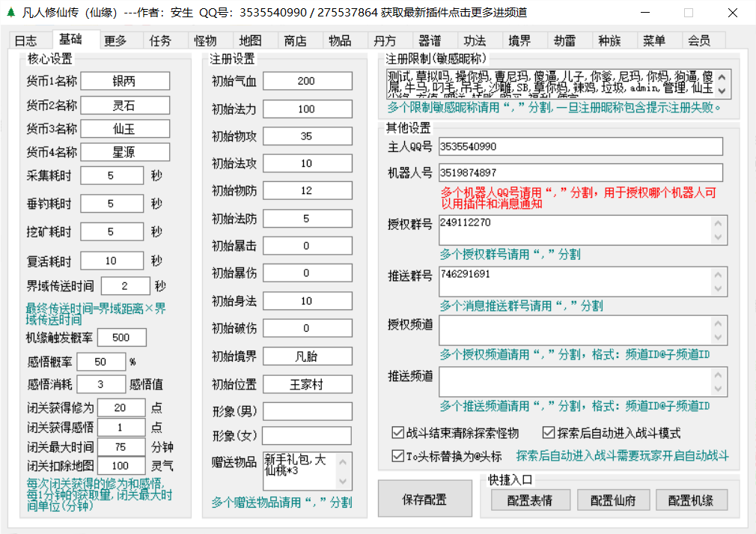Screen dimensions: 756x534
Task: Click the 采集耗时 seconds field
Action: click(x=112, y=175)
